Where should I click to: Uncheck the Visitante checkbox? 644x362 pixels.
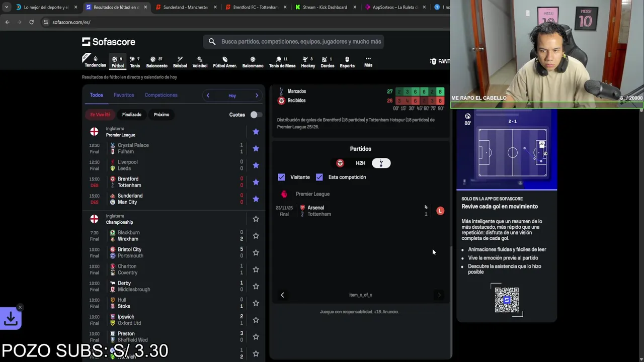coord(281,177)
